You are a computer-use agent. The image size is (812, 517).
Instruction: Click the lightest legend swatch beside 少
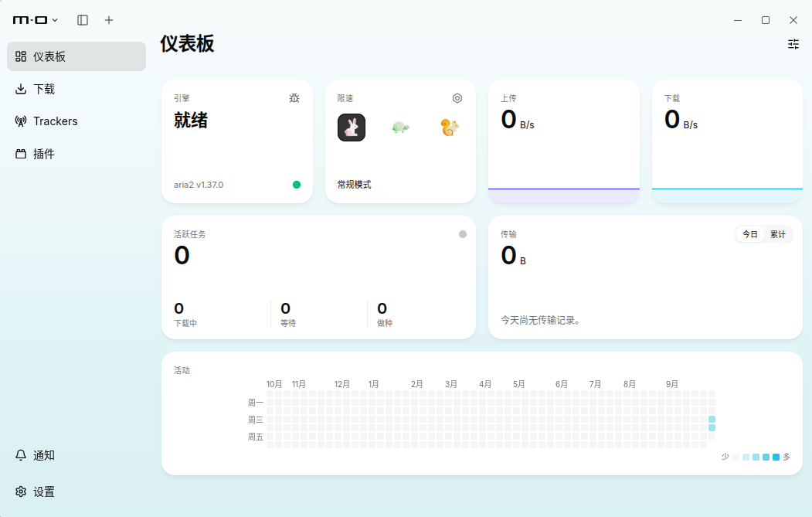736,457
